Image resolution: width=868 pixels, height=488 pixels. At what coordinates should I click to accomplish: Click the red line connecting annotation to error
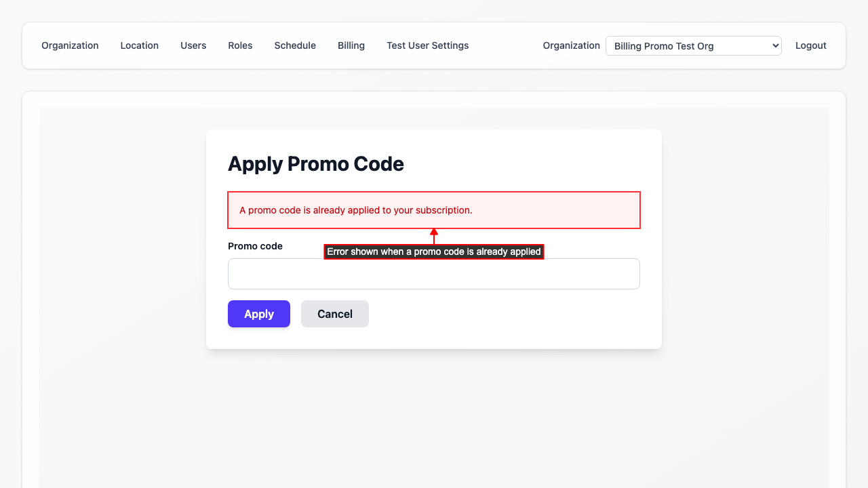(x=434, y=240)
